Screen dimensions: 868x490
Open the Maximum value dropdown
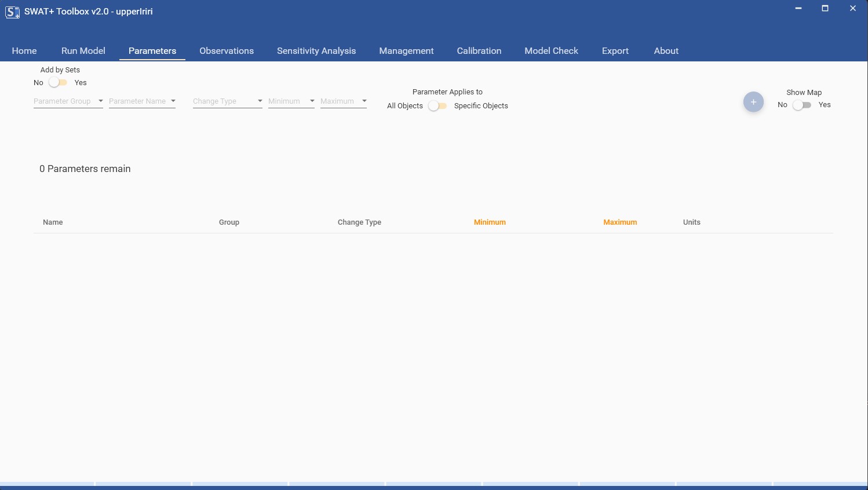(344, 101)
